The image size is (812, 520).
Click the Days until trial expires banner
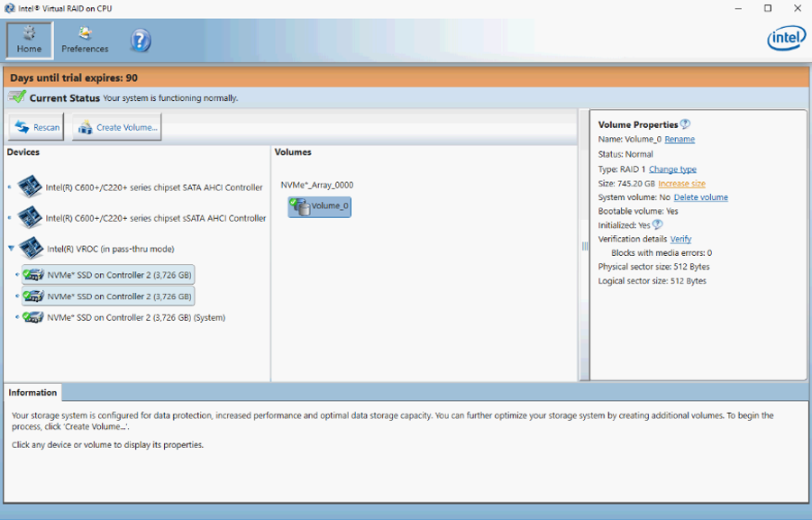tap(406, 78)
